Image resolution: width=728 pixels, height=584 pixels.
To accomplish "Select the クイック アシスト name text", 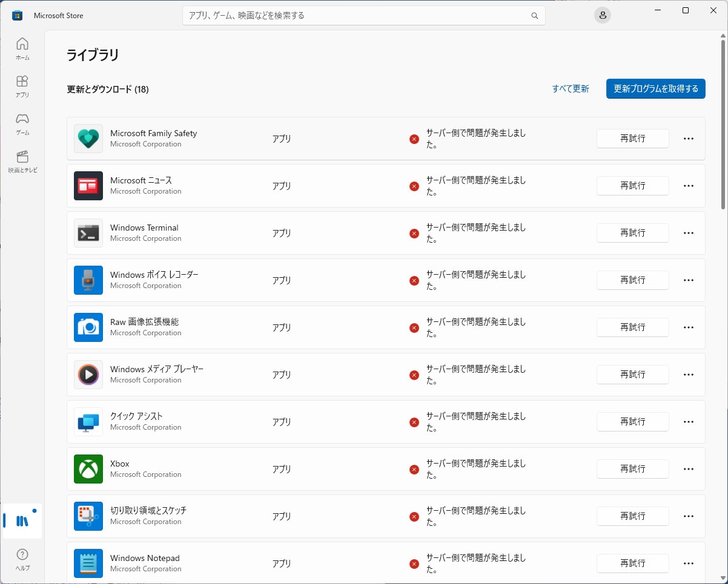I will point(136,416).
